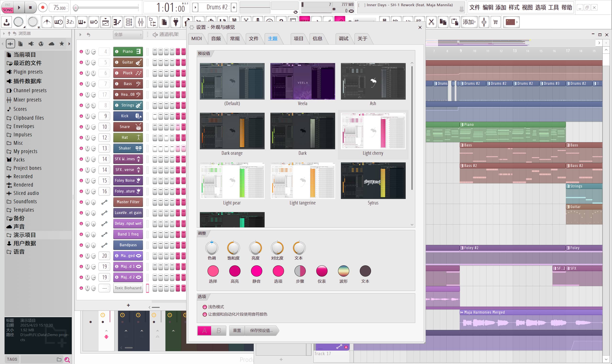Click the 高亮 highlight color swatch

coord(235,271)
